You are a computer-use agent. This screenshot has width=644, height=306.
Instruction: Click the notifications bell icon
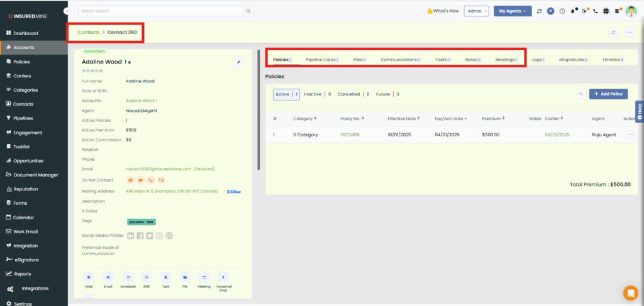[572, 11]
